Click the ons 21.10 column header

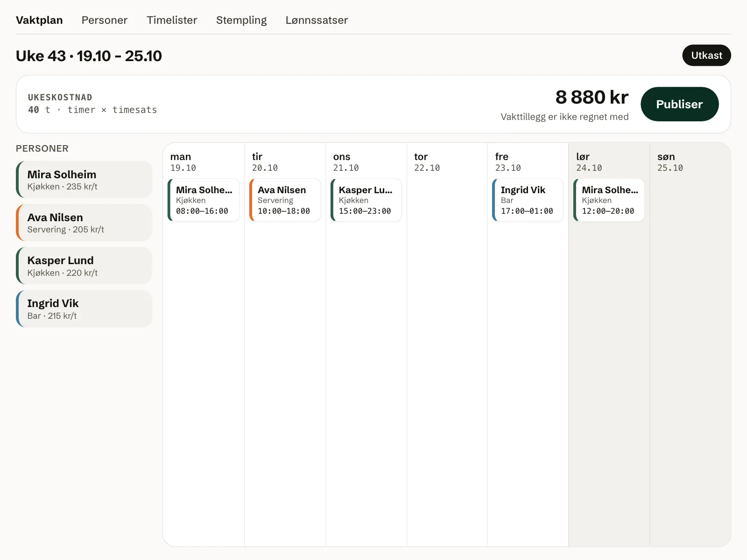pos(346,162)
